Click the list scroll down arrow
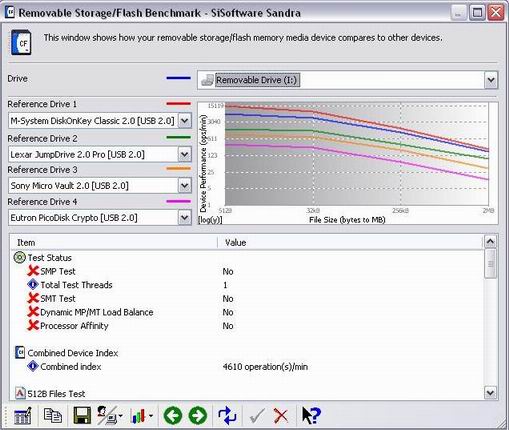 (x=490, y=392)
